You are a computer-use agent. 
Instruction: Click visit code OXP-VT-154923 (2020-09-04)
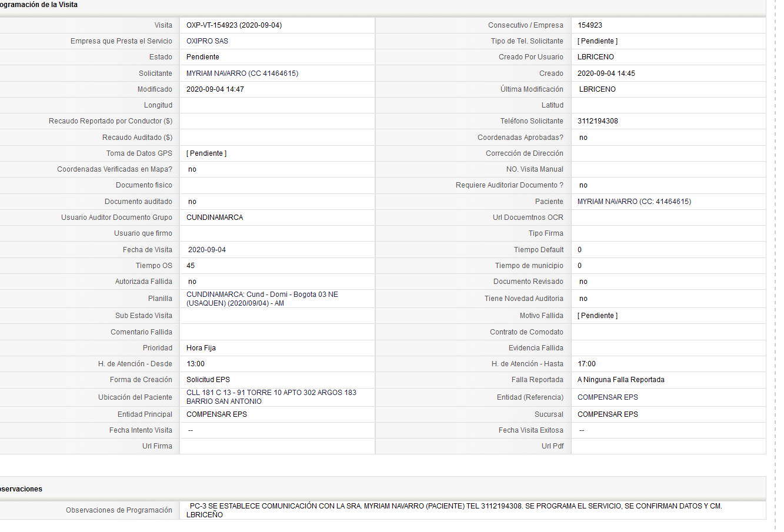[234, 25]
